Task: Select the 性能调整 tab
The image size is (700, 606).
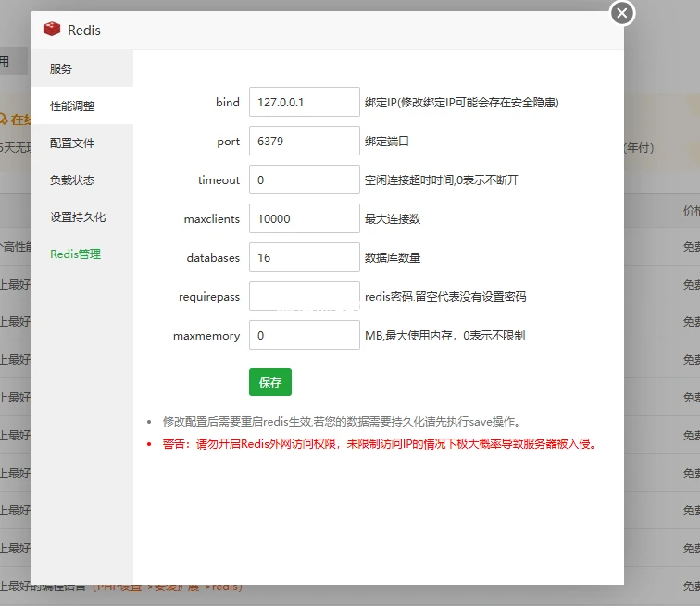Action: click(x=82, y=105)
